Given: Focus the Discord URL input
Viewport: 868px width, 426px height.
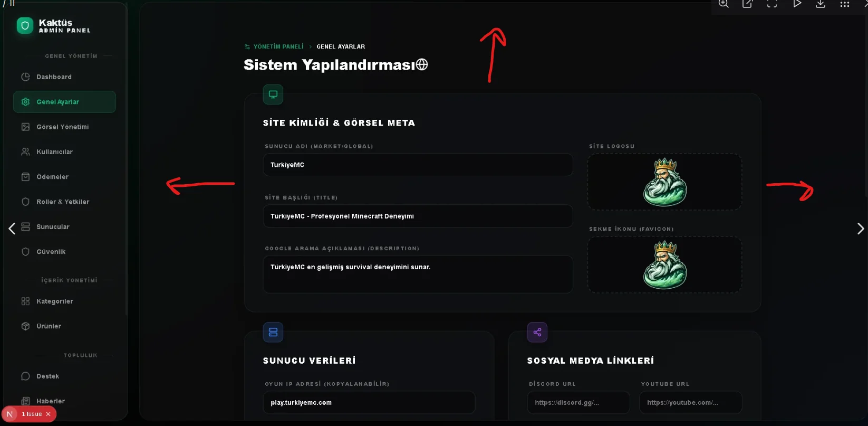Looking at the screenshot, I should pyautogui.click(x=578, y=402).
